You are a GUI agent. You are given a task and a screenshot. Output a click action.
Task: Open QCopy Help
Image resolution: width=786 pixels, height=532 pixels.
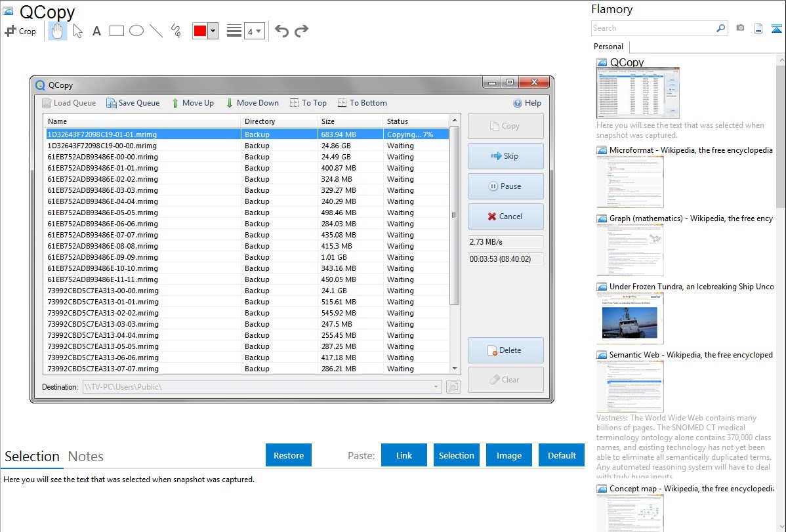(x=527, y=103)
